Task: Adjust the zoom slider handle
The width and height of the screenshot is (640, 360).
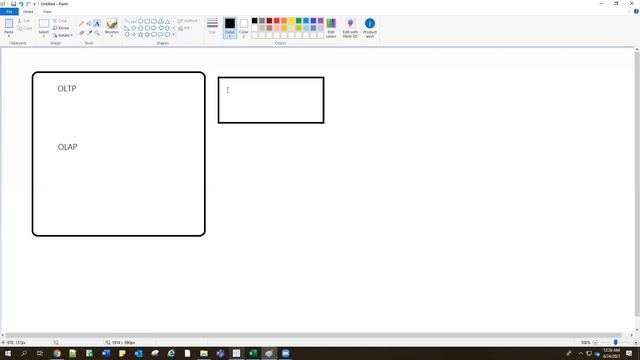Action: click(x=616, y=342)
